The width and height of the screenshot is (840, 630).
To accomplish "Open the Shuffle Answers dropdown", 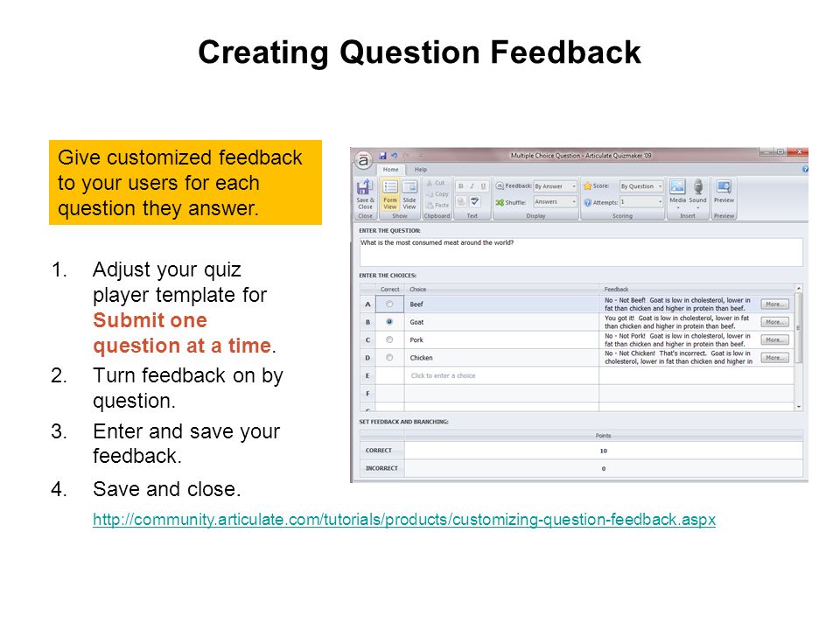I will [555, 202].
